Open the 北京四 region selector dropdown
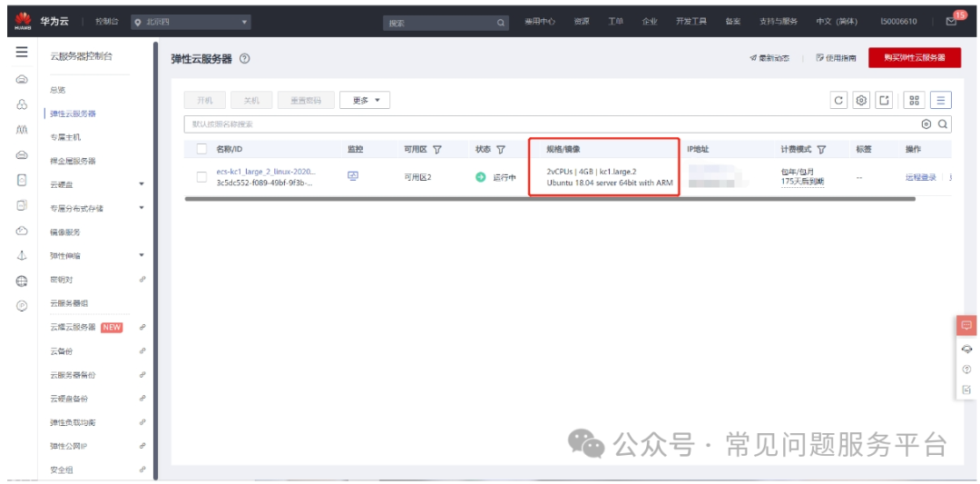The image size is (980, 484). coord(191,23)
